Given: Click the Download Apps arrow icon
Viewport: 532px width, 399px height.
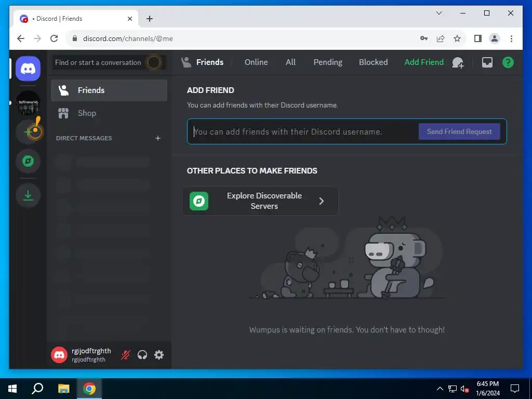Looking at the screenshot, I should tap(28, 195).
